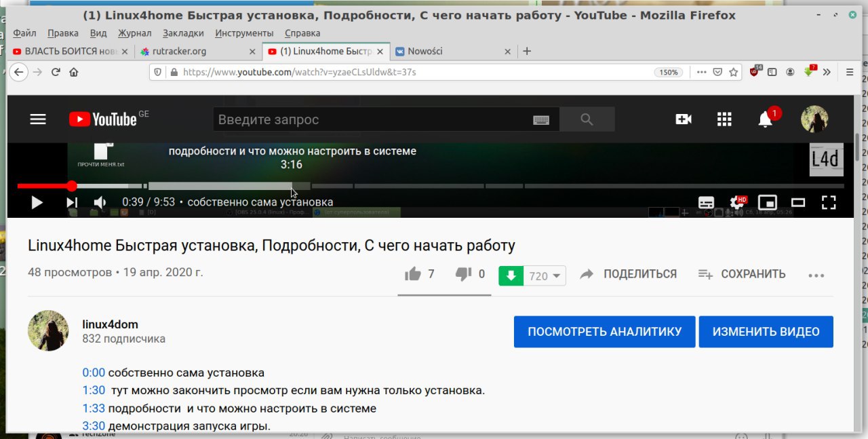Switch to theater mode

(798, 202)
